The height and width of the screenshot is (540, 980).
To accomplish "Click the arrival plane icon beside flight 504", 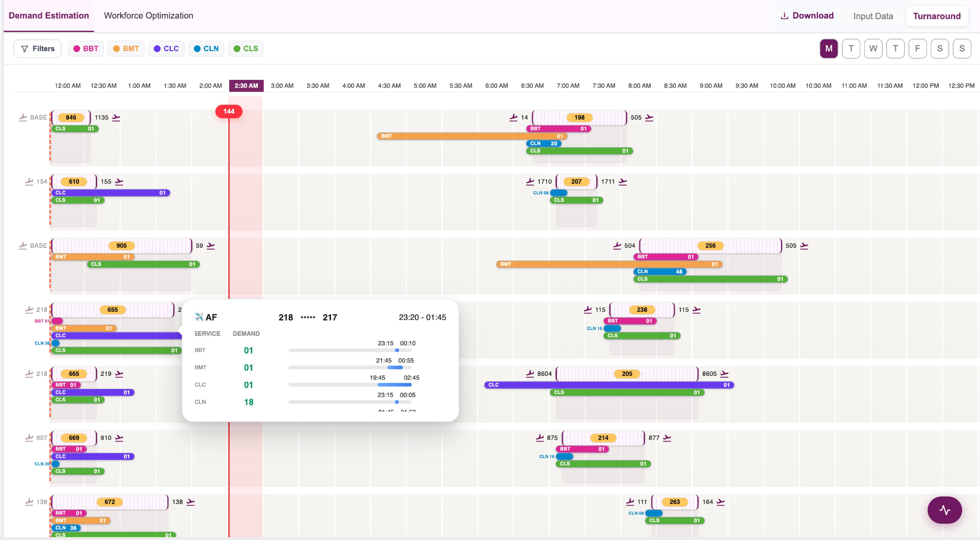I will point(617,246).
